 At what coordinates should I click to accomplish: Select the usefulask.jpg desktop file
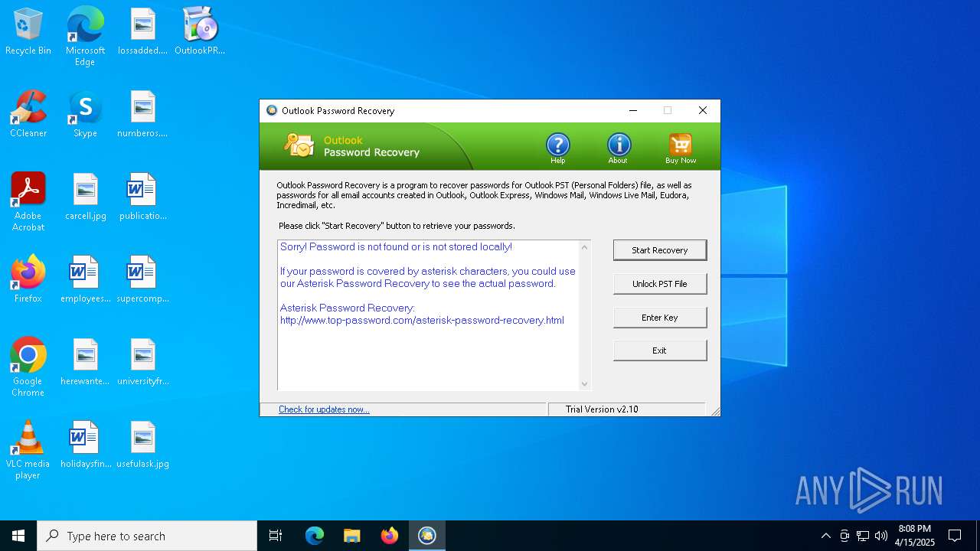coord(143,445)
